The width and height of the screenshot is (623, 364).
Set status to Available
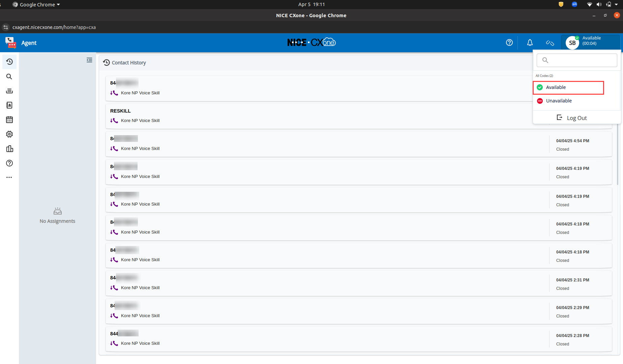tap(568, 88)
